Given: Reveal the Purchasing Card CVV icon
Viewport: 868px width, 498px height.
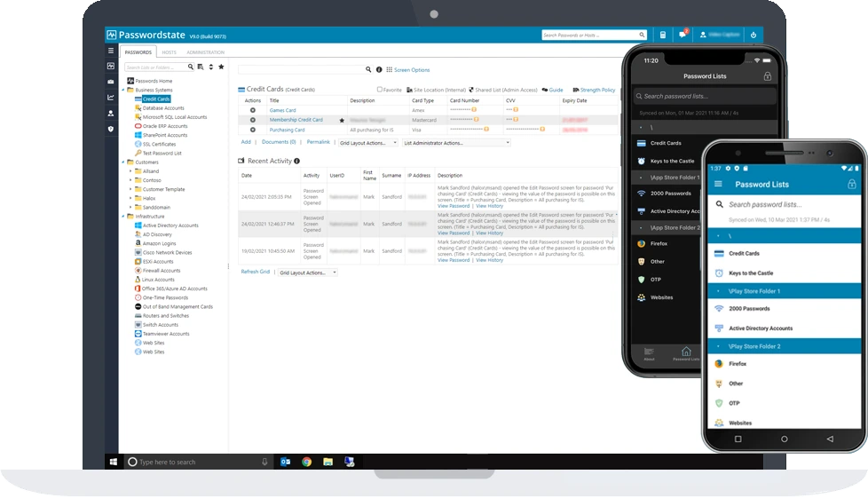Looking at the screenshot, I should [542, 130].
